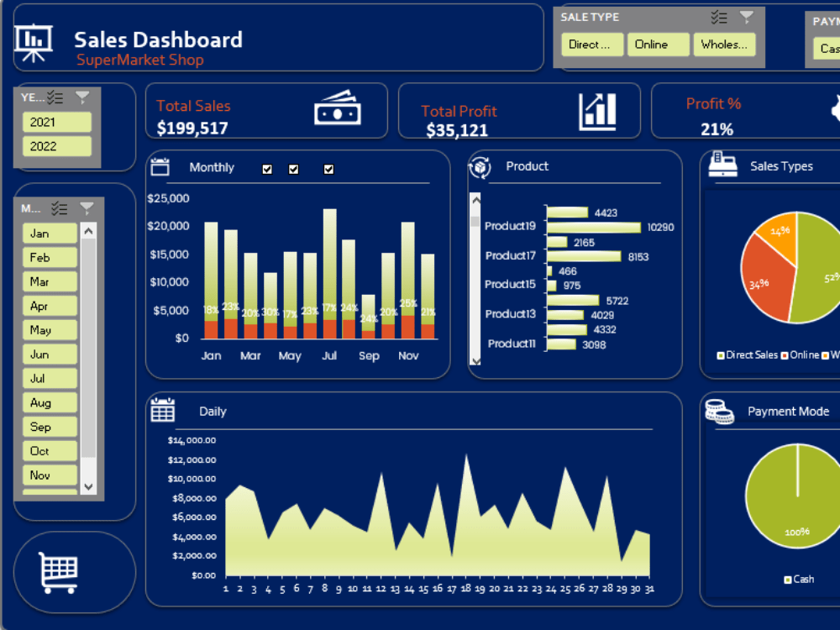The height and width of the screenshot is (630, 840).
Task: Filter by month Feb
Action: coord(50,258)
